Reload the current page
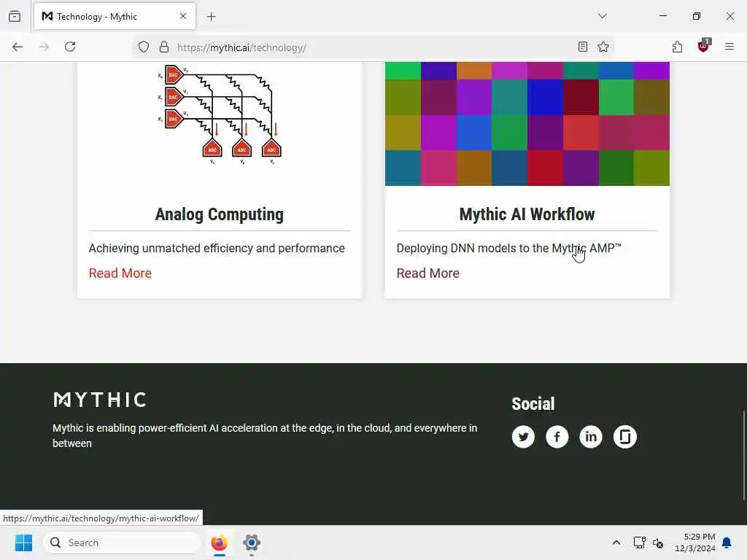 pos(70,47)
